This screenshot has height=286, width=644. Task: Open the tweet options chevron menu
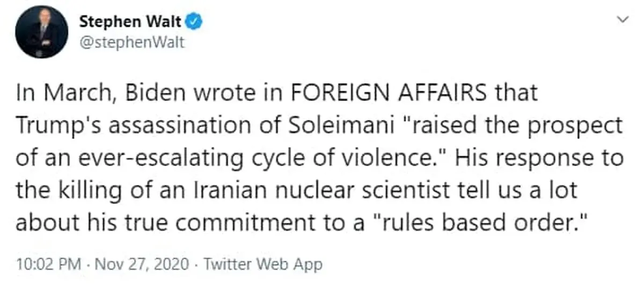point(623,20)
